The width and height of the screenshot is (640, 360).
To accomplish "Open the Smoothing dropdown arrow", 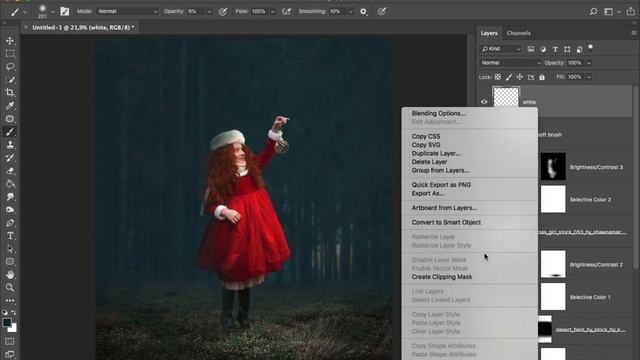I will click(x=351, y=12).
